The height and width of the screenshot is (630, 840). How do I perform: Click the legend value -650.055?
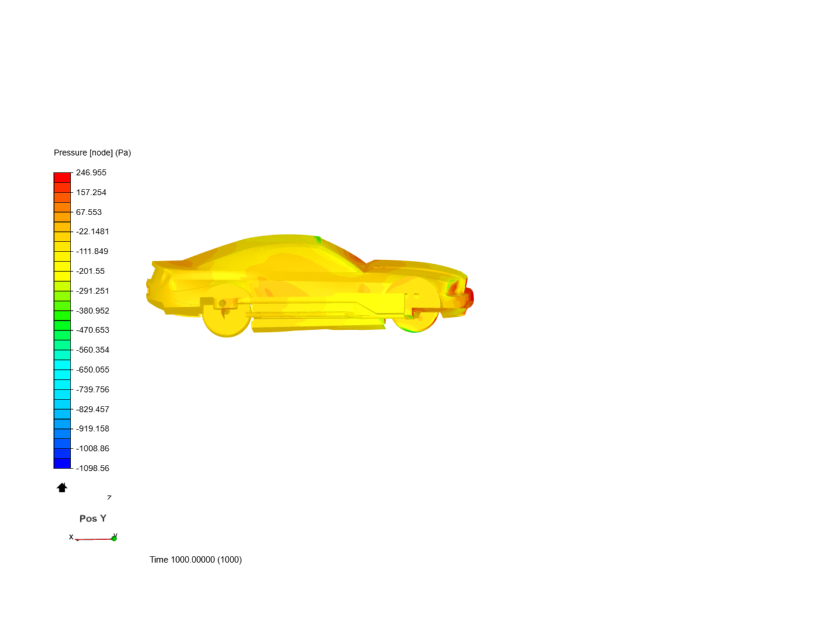(x=92, y=370)
